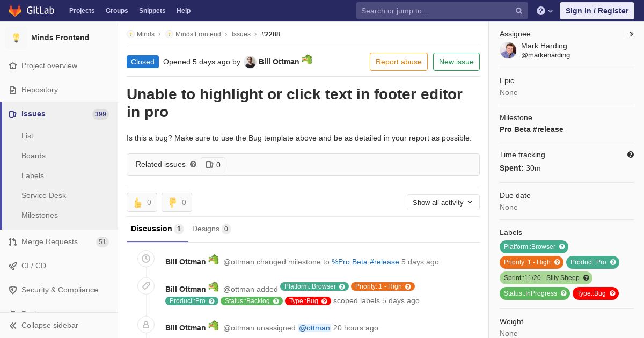Click the New issue button

click(x=456, y=62)
